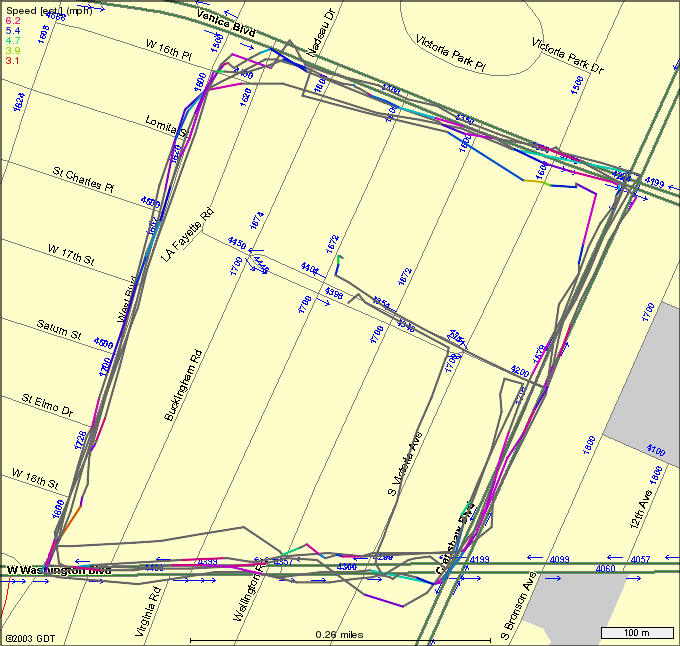The height and width of the screenshot is (646, 680).
Task: Click the W Washington Blvd label
Action: coord(59,570)
